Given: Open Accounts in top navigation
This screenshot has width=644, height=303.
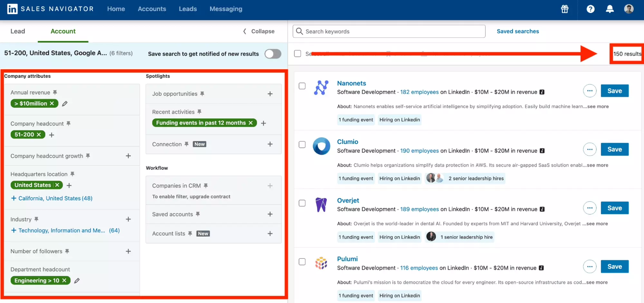Looking at the screenshot, I should coord(152,9).
